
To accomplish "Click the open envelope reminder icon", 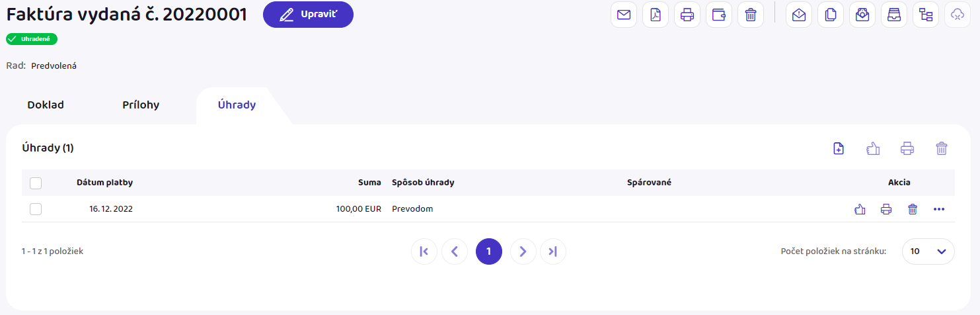I will (798, 15).
